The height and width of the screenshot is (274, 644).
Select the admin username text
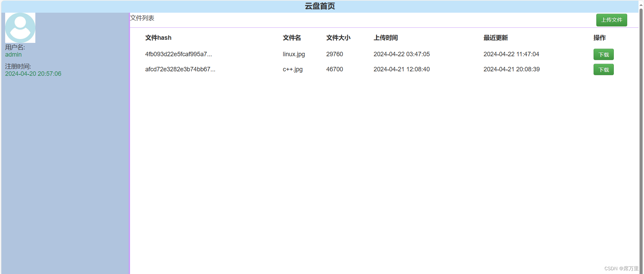tap(13, 55)
